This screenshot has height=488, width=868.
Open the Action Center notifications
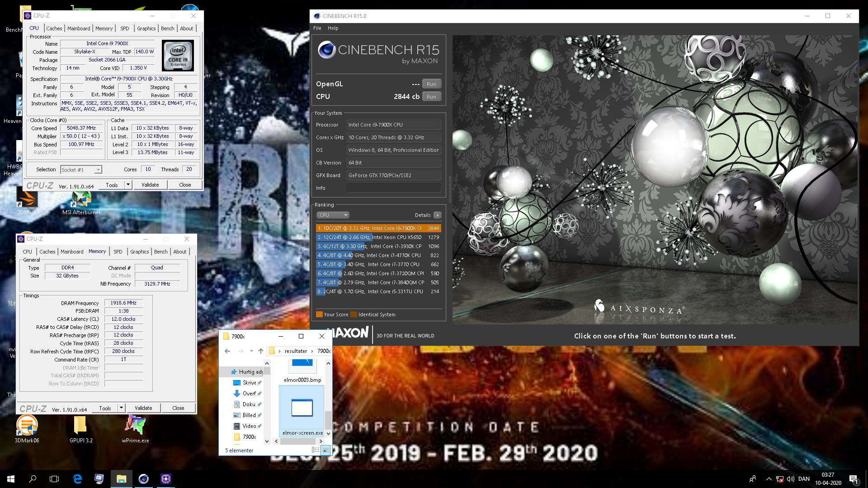pos(854,479)
